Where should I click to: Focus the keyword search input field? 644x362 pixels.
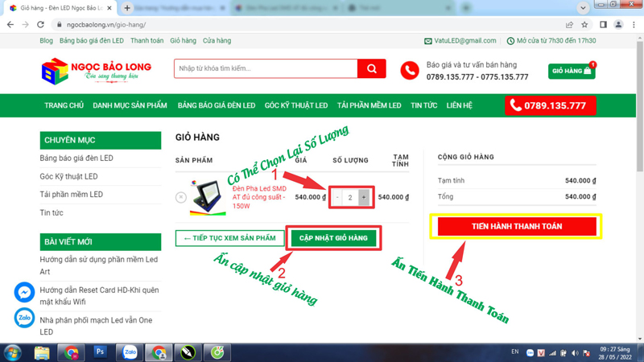tap(266, 69)
